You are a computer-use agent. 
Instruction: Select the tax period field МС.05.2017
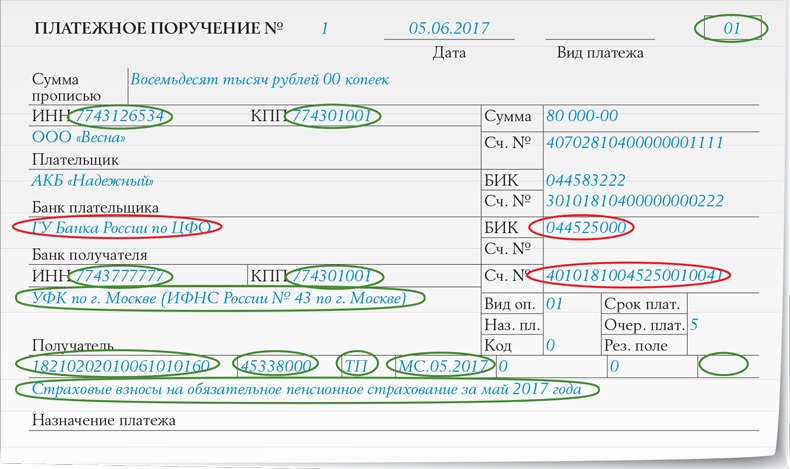pyautogui.click(x=443, y=366)
